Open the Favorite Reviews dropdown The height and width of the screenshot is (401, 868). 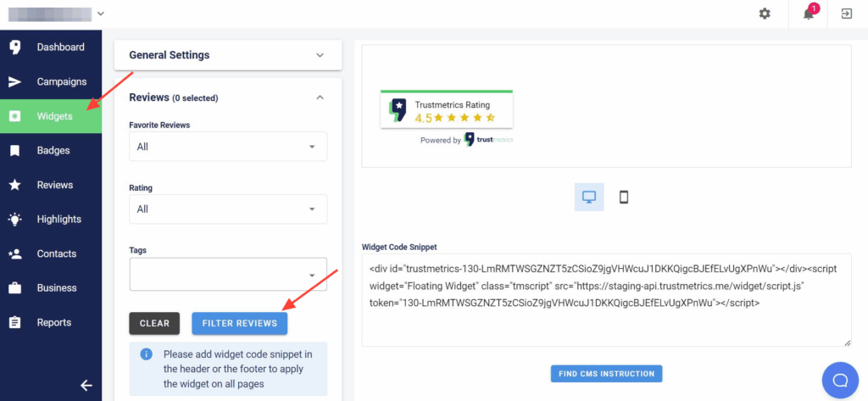coord(228,147)
